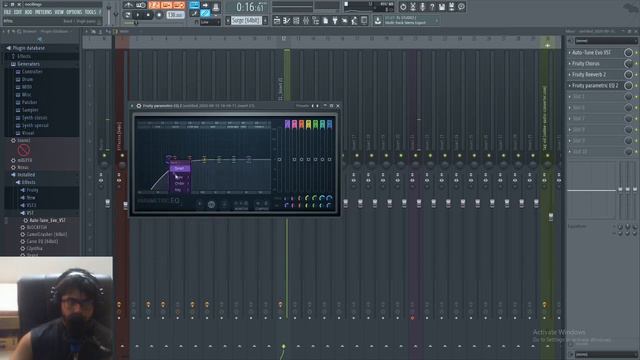
Task: Click the Presets button in EQ title bar
Action: point(302,106)
